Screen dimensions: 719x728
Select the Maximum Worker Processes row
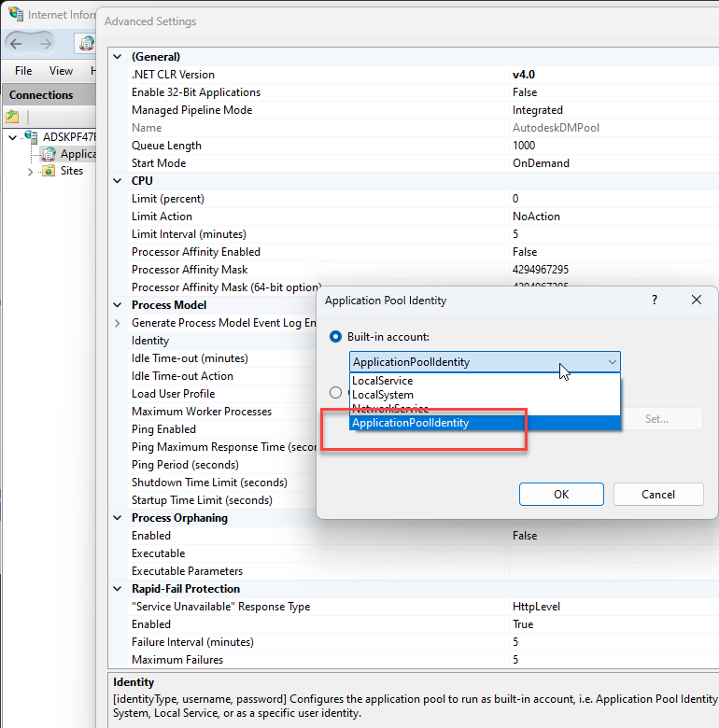pos(222,412)
